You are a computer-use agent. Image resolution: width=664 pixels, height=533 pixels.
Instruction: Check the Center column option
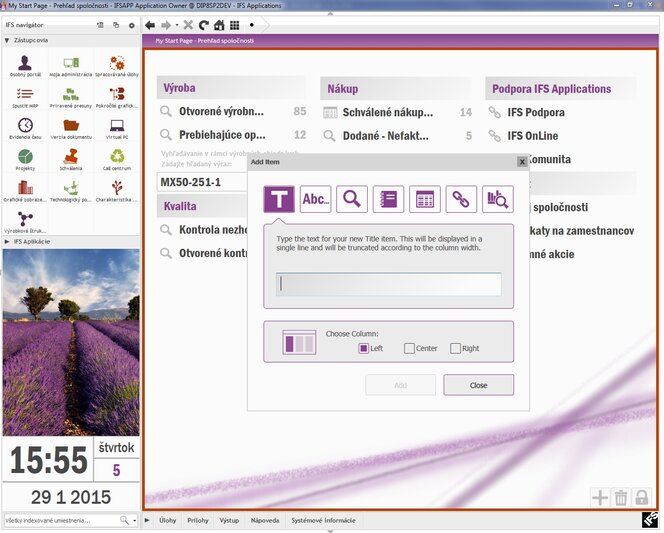click(409, 348)
